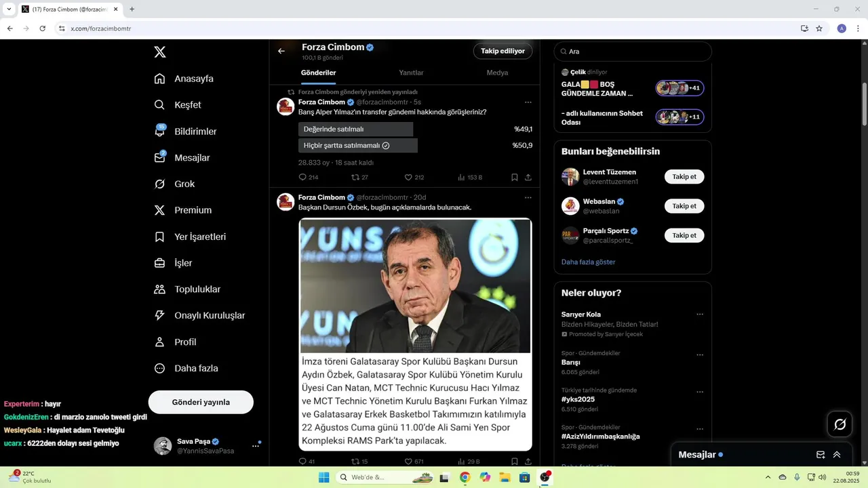
Task: Open floating Grok button
Action: click(840, 424)
